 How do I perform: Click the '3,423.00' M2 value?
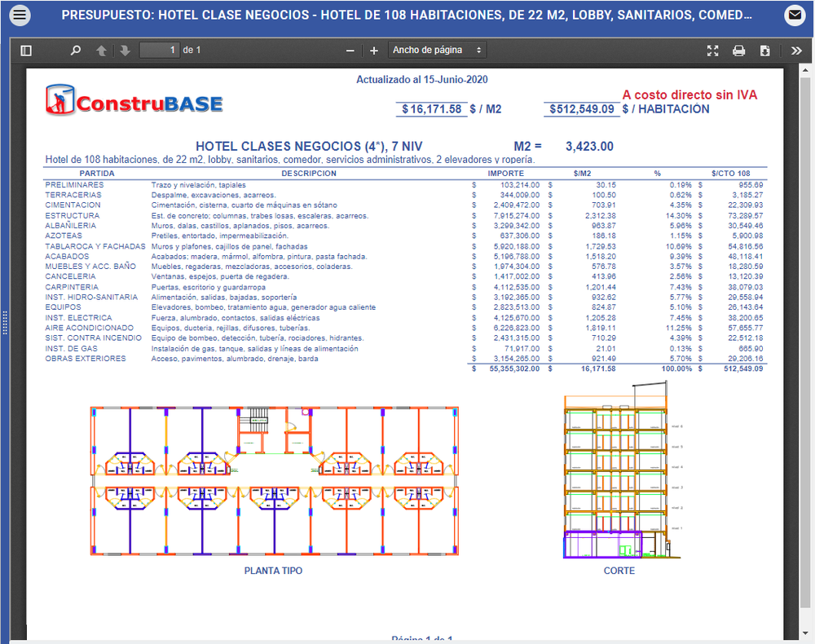589,147
